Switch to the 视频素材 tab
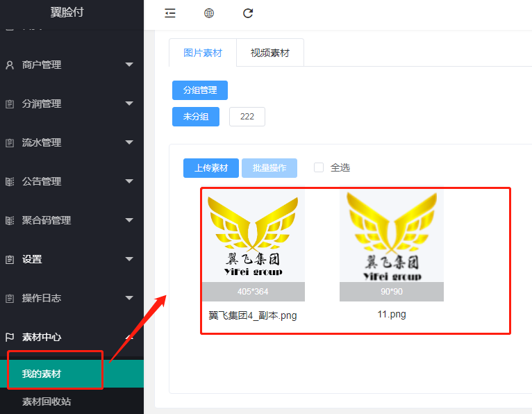 tap(270, 53)
